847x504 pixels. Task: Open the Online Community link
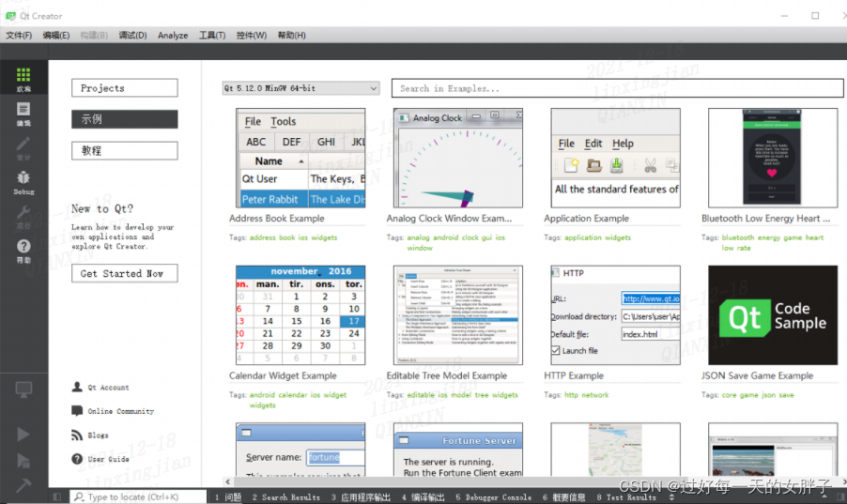(x=121, y=411)
